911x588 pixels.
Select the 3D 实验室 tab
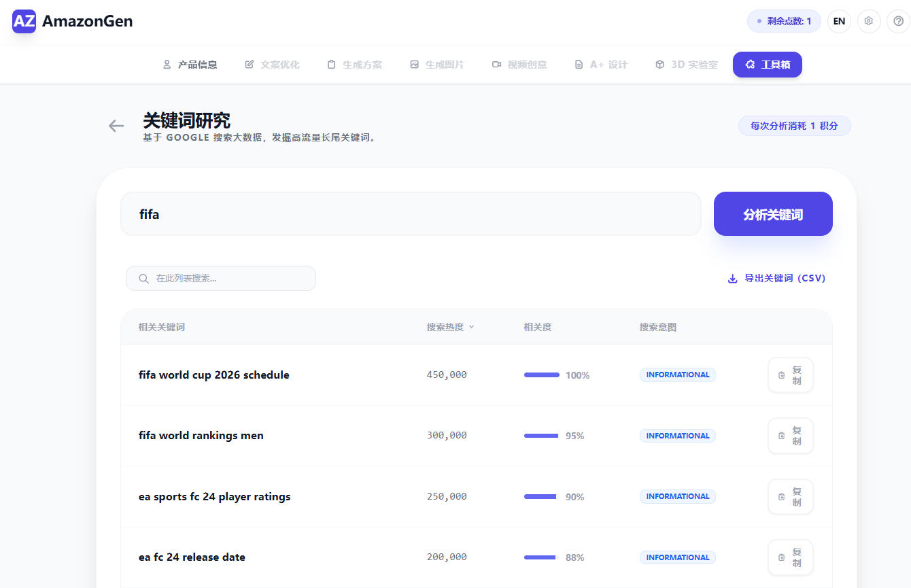[686, 65]
